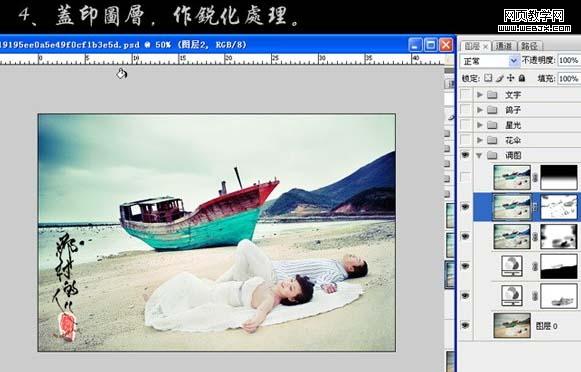The width and height of the screenshot is (581, 372).
Task: Switch to the 通道 tab
Action: coord(504,46)
